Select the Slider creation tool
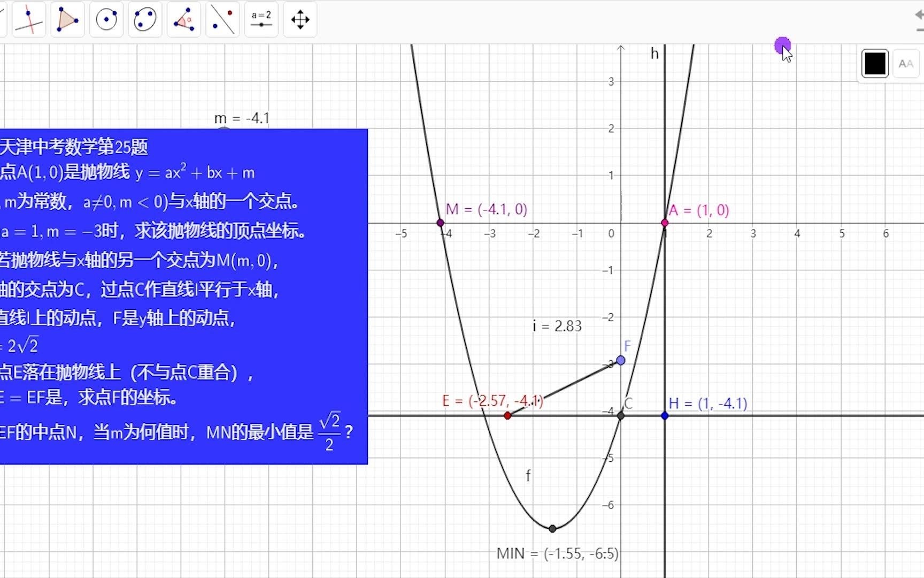The height and width of the screenshot is (578, 924). point(261,19)
